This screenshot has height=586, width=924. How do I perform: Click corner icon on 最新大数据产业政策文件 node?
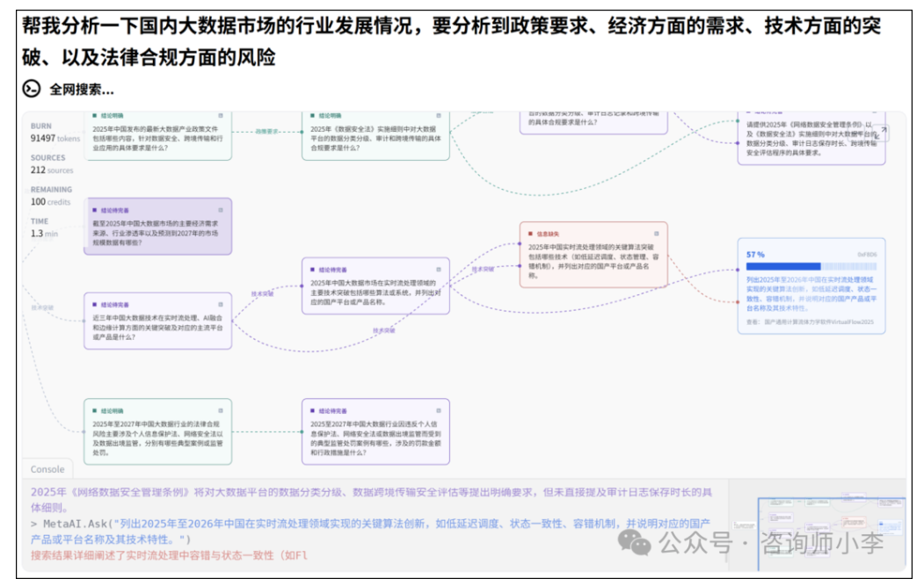tap(221, 116)
